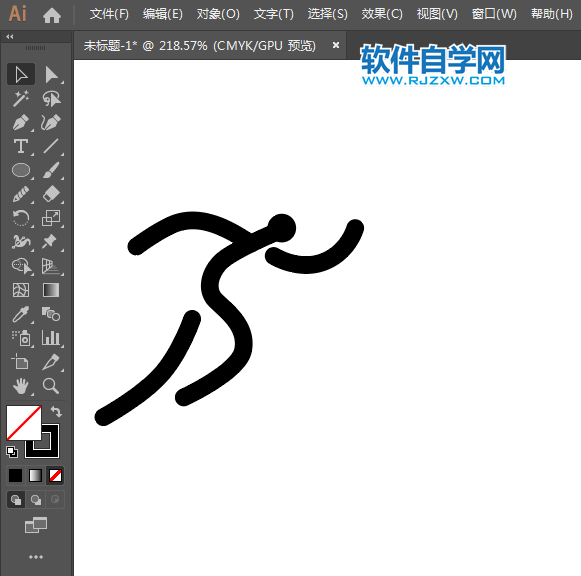This screenshot has height=576, width=581.
Task: Open the 选择(S) menu
Action: 328,14
